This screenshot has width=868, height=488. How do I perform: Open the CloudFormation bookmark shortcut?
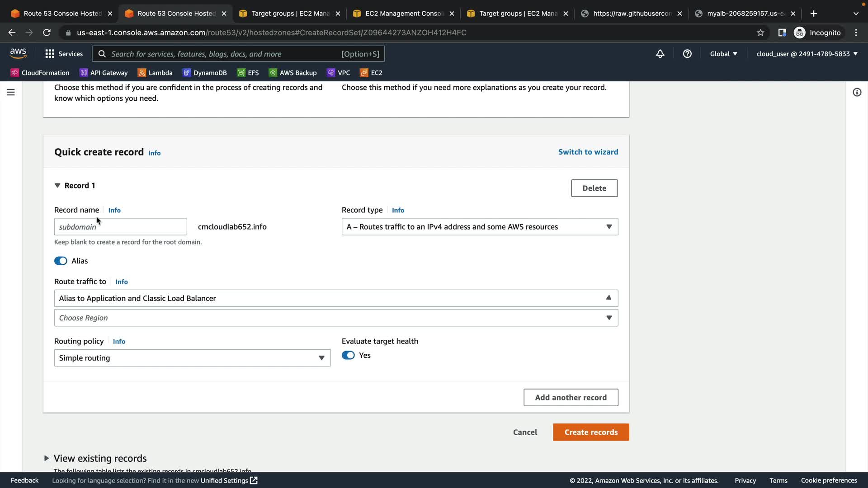40,73
